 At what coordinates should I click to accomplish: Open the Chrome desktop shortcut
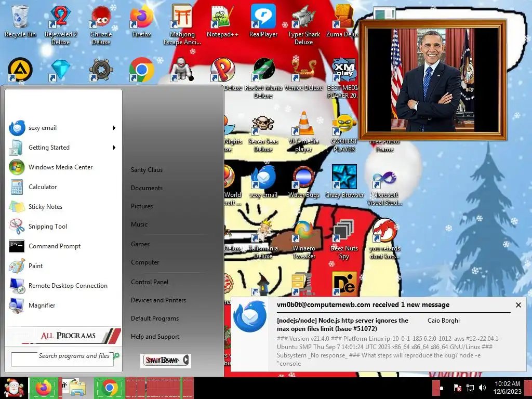click(141, 70)
